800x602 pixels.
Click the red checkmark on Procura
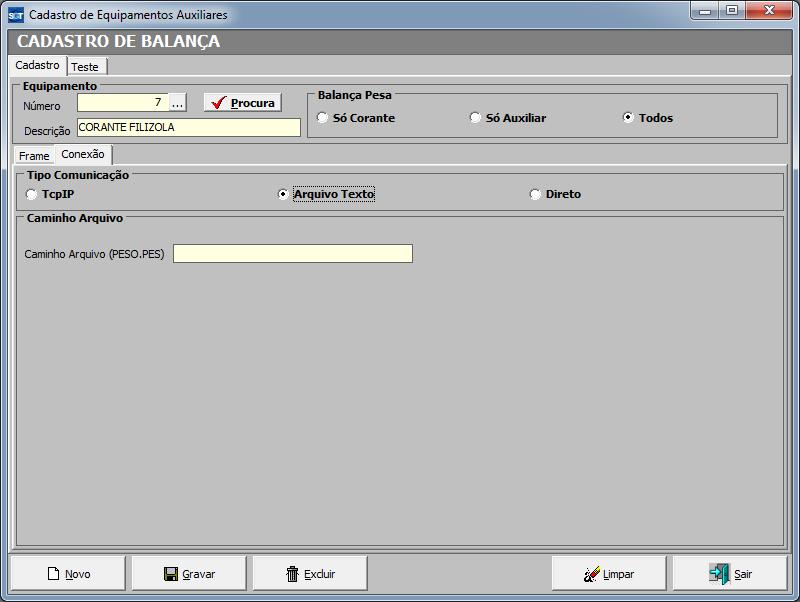tap(219, 103)
